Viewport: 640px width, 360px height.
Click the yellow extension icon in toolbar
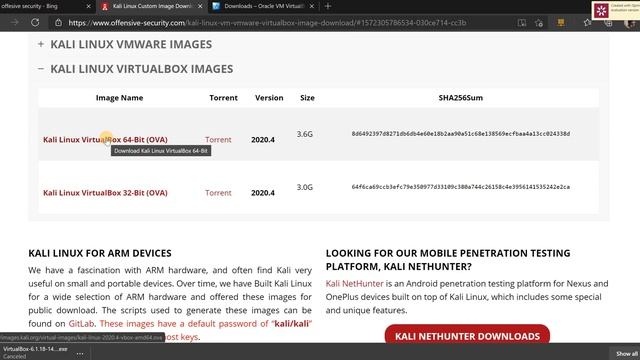561,23
